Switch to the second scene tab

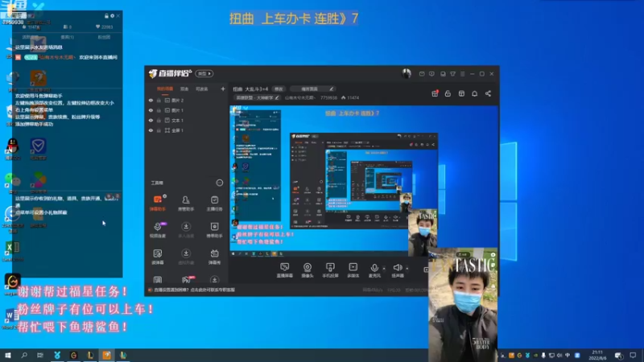(184, 88)
